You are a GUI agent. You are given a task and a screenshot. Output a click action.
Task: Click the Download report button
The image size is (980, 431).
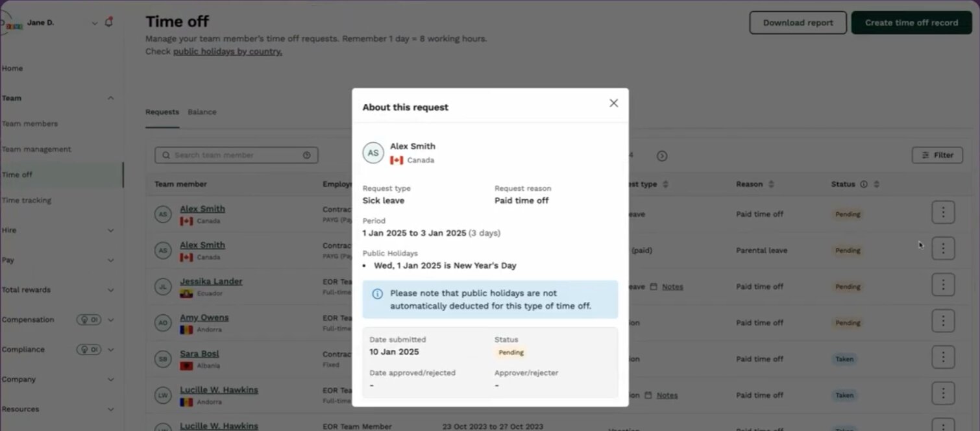(x=798, y=23)
